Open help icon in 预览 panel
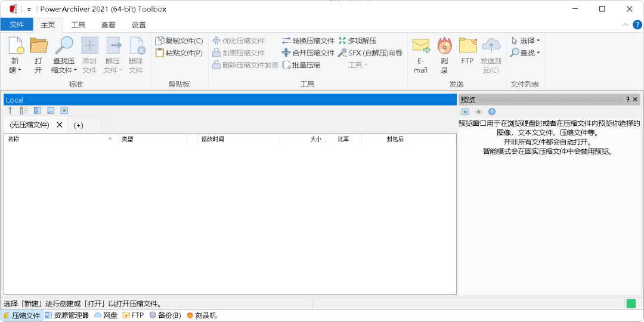 click(491, 112)
